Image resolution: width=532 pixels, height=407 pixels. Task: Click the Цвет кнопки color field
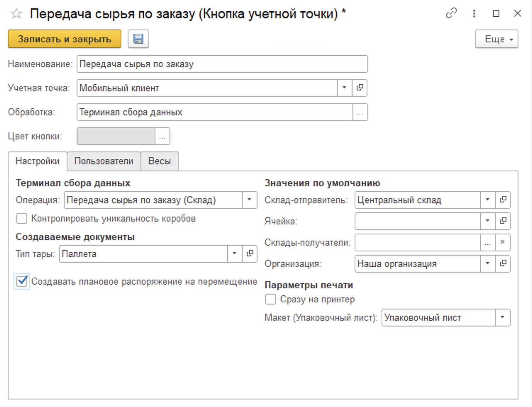pyautogui.click(x=116, y=136)
